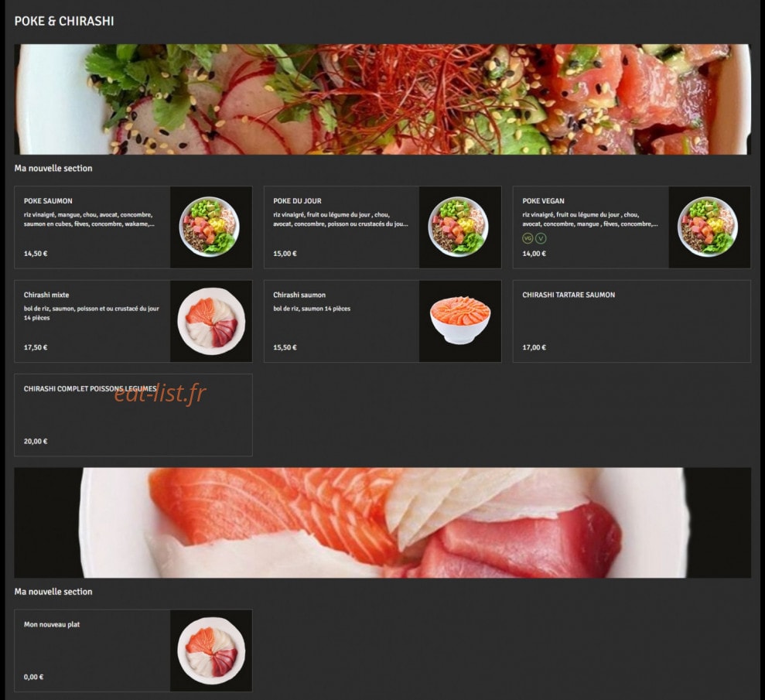Screen dimensions: 765x700
Task: Select the POKE DU JOUR title
Action: (x=297, y=201)
